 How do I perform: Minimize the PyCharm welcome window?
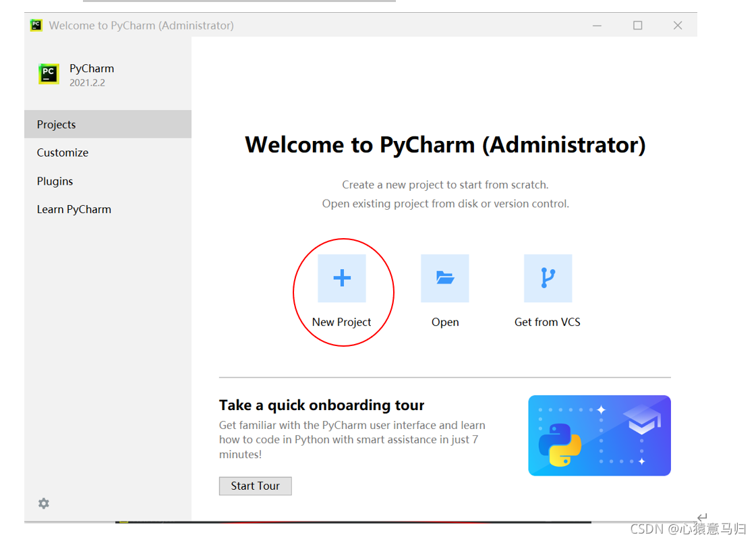tap(597, 25)
